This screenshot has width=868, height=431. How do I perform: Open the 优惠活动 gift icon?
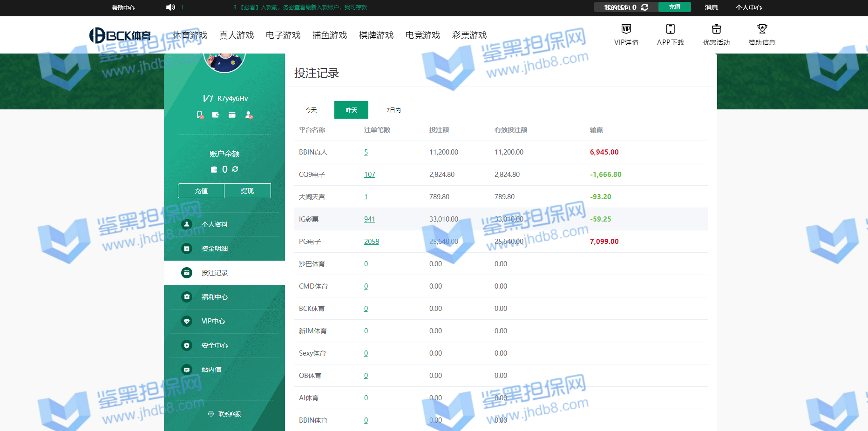click(716, 29)
